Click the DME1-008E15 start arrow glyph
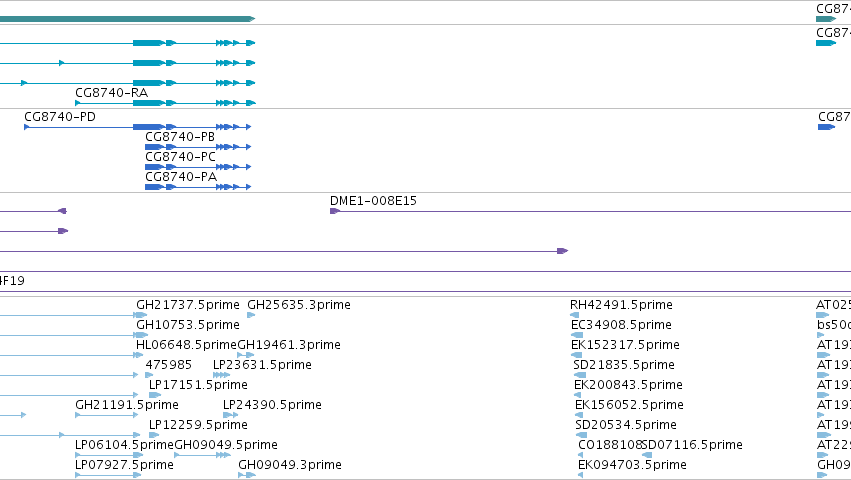The height and width of the screenshot is (480, 851). tap(334, 211)
